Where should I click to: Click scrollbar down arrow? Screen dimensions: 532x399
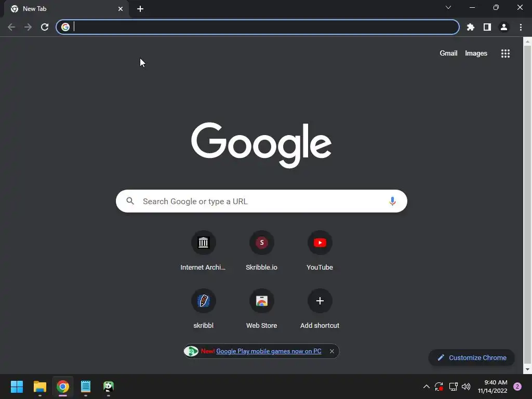tap(527, 369)
